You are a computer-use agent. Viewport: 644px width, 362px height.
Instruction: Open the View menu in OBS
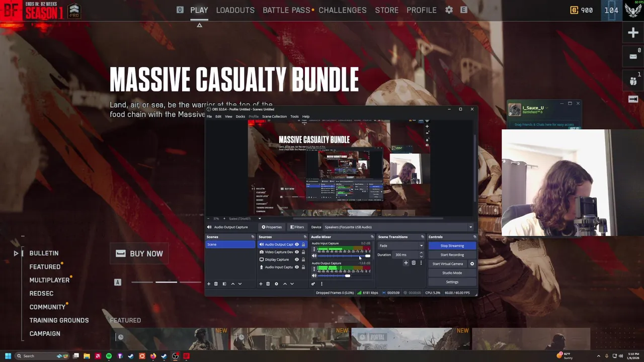click(x=228, y=117)
